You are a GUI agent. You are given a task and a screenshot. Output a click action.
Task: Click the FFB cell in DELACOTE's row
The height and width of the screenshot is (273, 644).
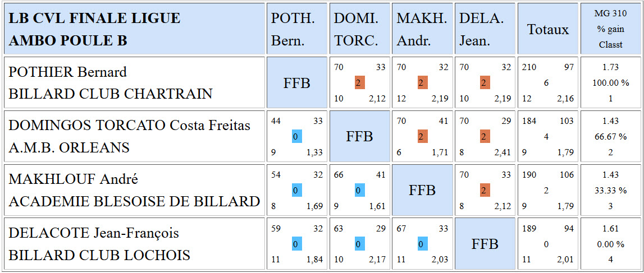(x=485, y=244)
